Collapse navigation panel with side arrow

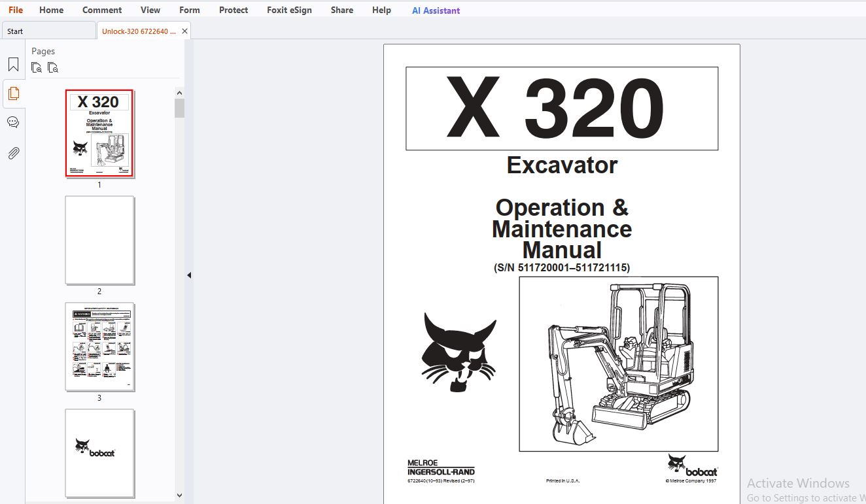click(189, 275)
